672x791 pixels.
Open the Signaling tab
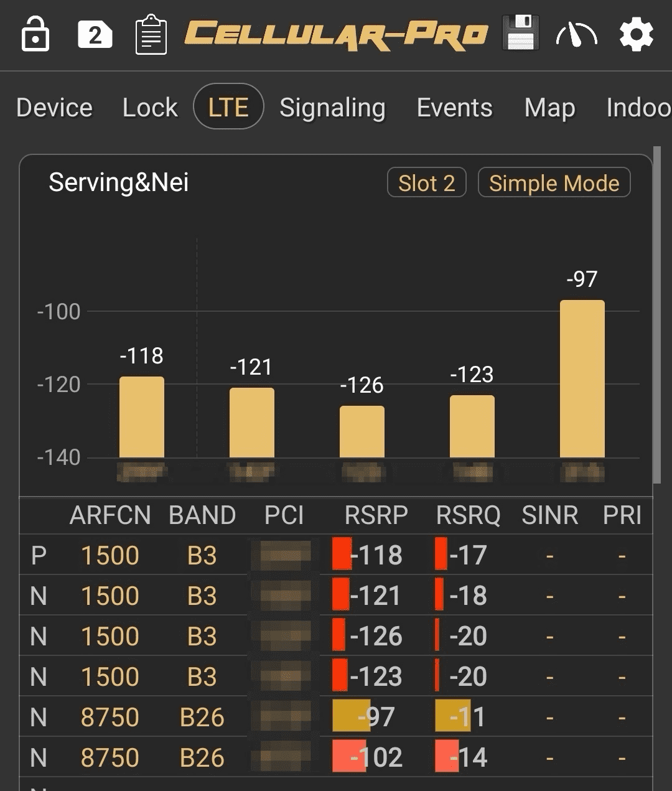pyautogui.click(x=332, y=108)
